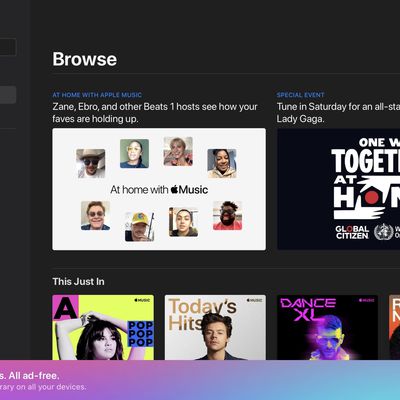This screenshot has width=400, height=400.
Task: Click the Browse heading
Action: pos(85,59)
